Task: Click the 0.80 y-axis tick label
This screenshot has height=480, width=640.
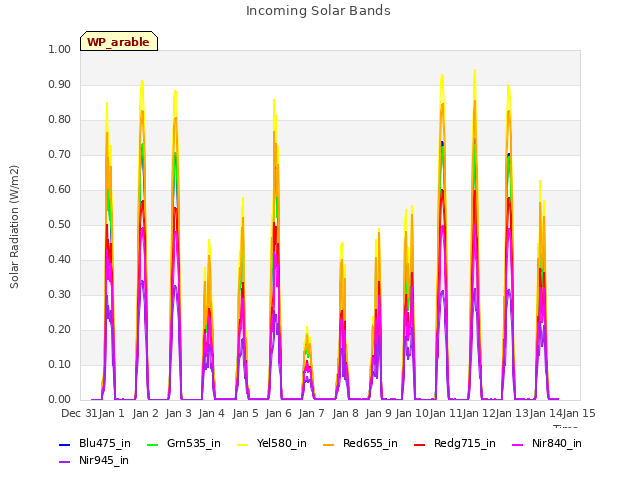Action: [x=60, y=120]
